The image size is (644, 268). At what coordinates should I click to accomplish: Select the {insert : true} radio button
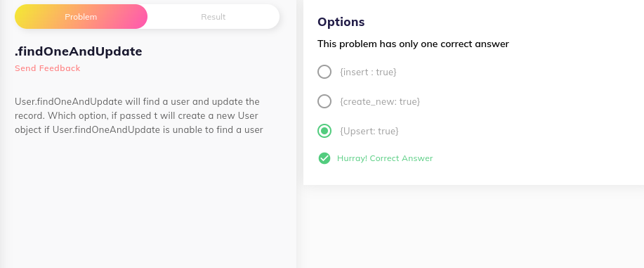(324, 72)
